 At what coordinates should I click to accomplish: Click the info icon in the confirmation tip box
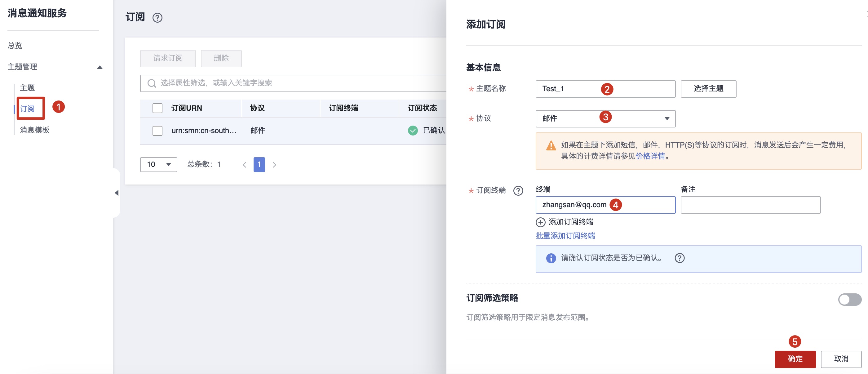click(550, 258)
